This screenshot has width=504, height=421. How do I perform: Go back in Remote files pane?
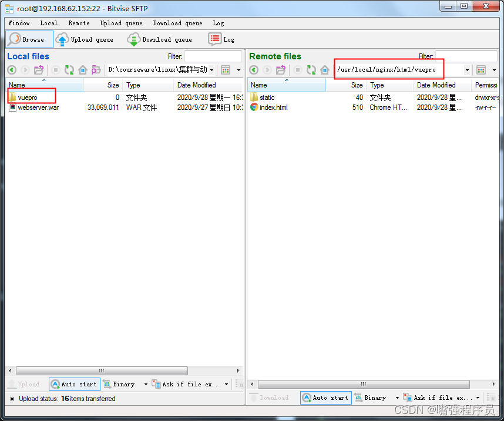(254, 70)
